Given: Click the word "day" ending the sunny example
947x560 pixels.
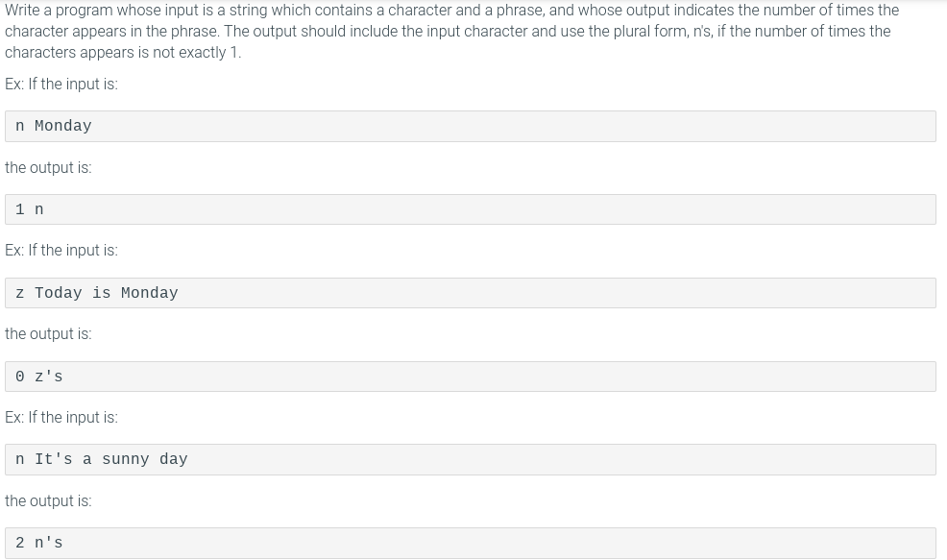Looking at the screenshot, I should (173, 460).
